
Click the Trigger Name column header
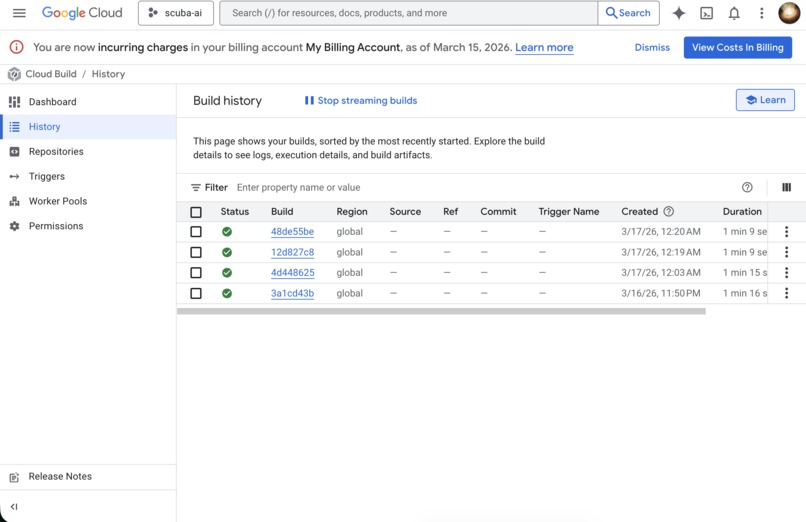tap(569, 212)
